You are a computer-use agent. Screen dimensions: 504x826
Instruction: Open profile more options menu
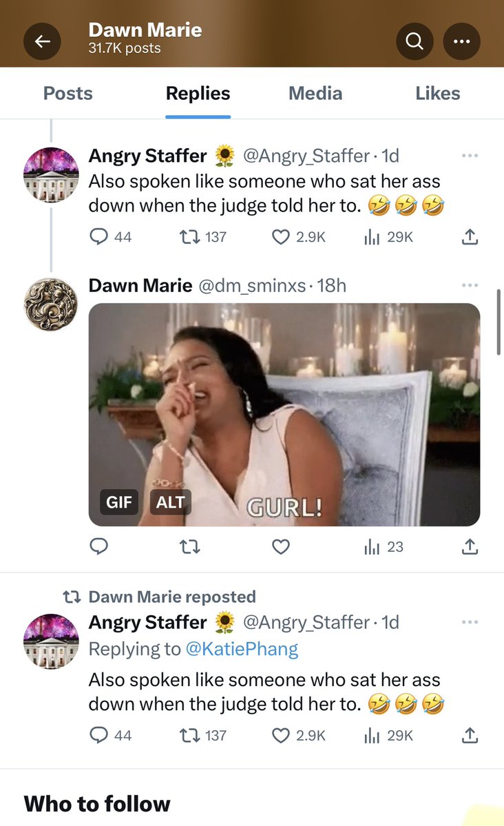(461, 41)
